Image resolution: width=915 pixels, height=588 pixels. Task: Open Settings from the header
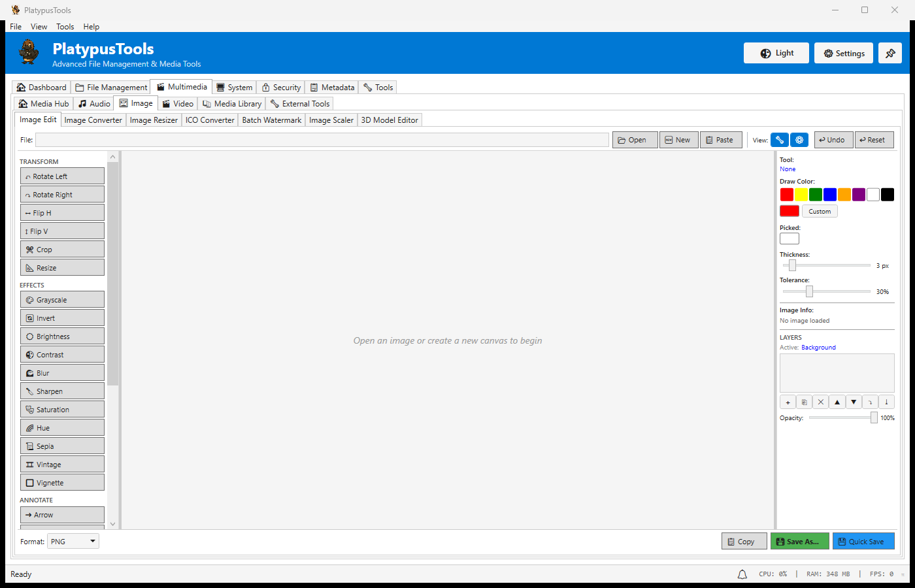(843, 53)
